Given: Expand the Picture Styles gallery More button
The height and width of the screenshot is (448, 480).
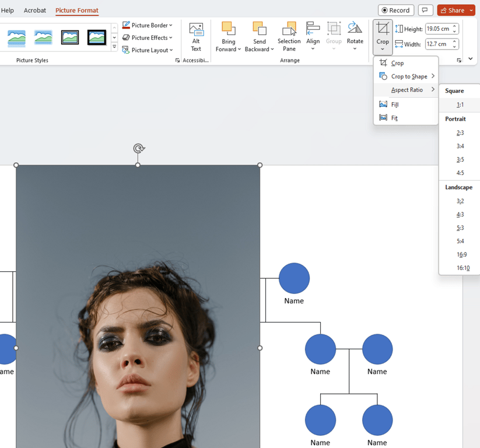Looking at the screenshot, I should coord(114,47).
